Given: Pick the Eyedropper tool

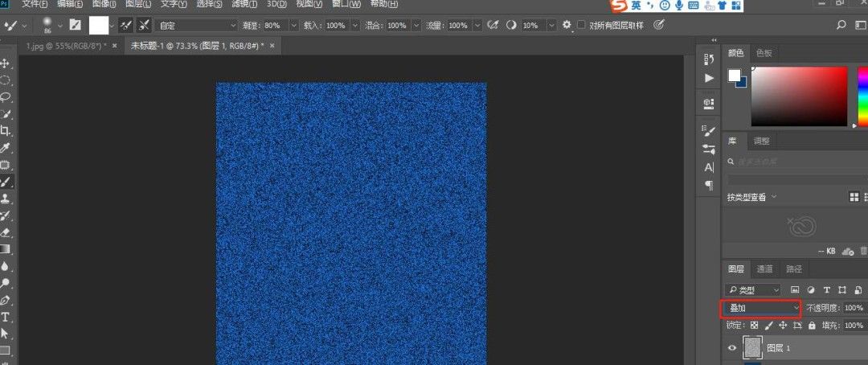Looking at the screenshot, I should (x=6, y=148).
